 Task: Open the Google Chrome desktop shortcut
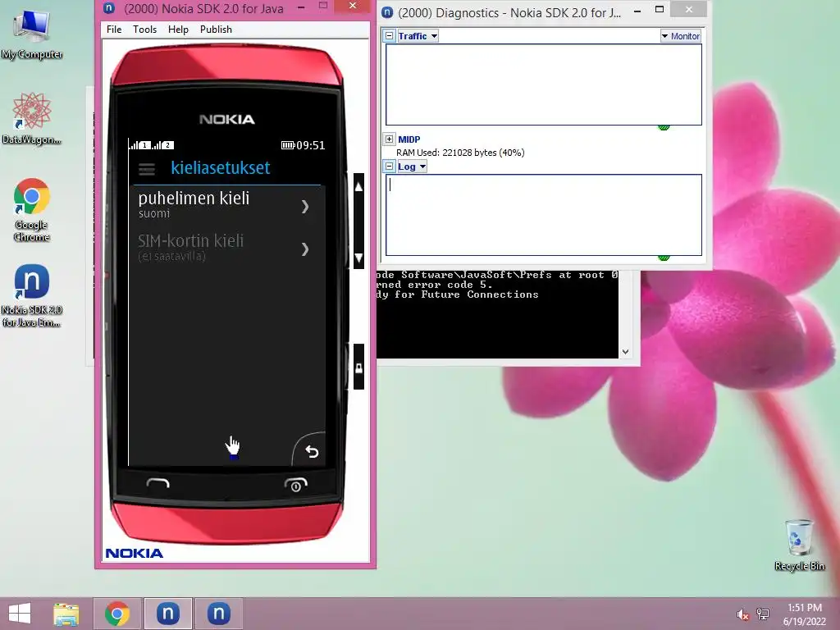coord(32,209)
